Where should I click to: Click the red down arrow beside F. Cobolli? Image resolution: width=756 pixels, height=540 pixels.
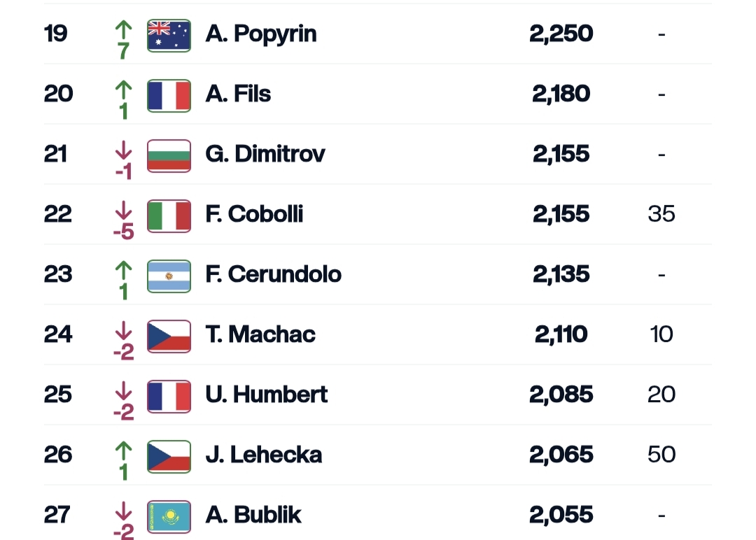[x=124, y=210]
